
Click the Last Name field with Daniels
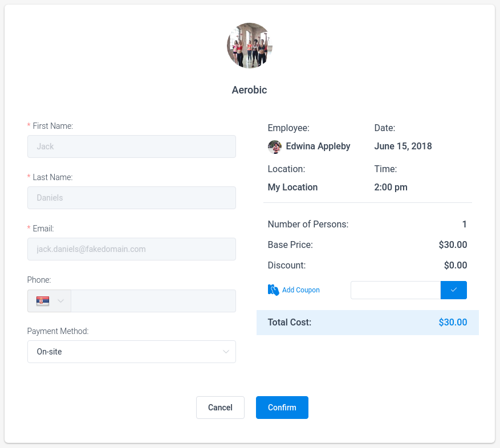click(131, 198)
